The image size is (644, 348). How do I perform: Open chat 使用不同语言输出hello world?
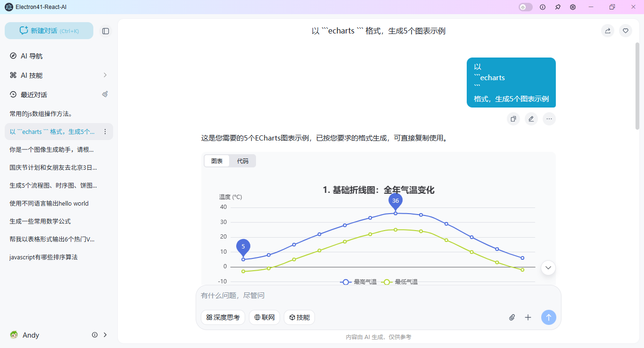(59, 203)
